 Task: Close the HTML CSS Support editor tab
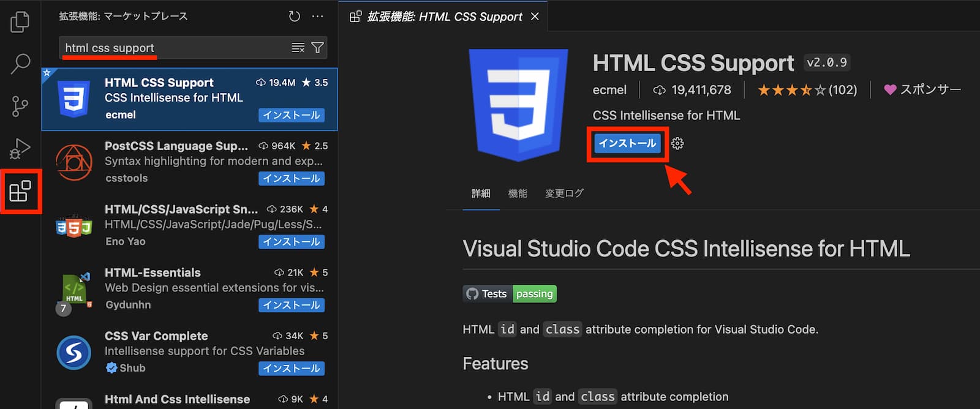tap(535, 17)
